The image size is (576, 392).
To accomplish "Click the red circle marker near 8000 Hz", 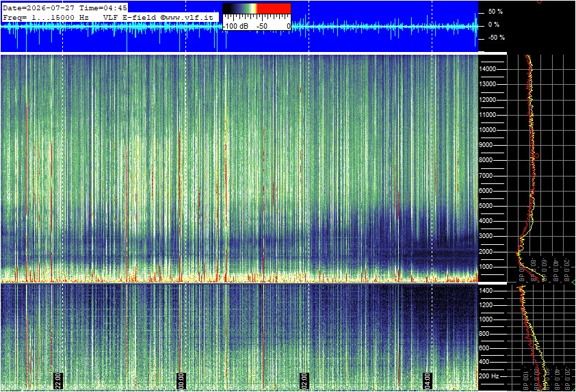I will coord(537,156).
